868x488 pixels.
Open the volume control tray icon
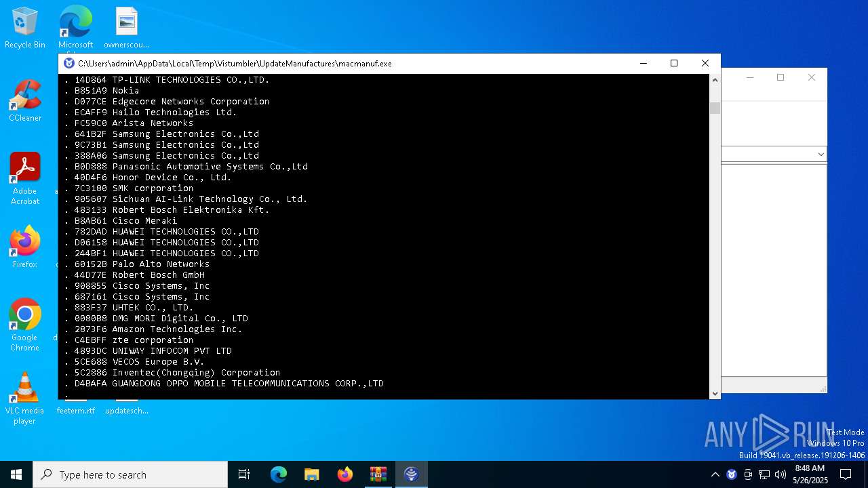(781, 474)
